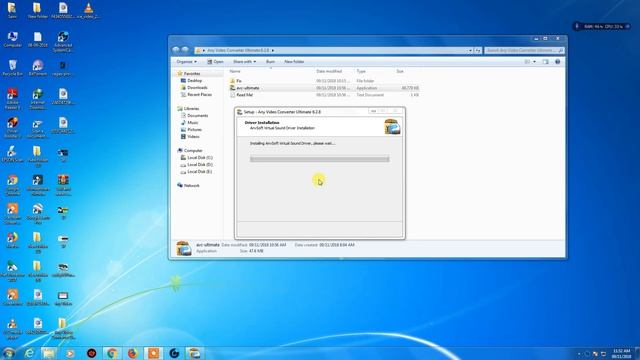Refresh the Explorer folder view
Screen dimensions: 640x360
coord(478,50)
